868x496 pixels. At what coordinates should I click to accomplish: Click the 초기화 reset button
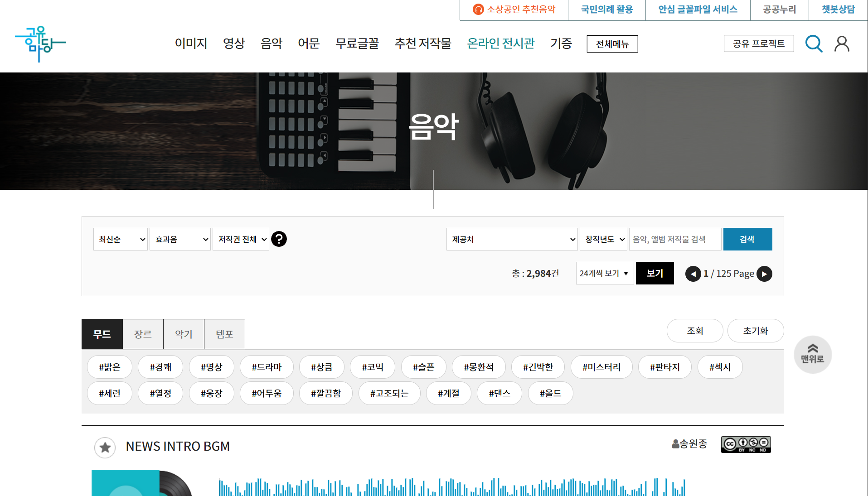point(755,331)
